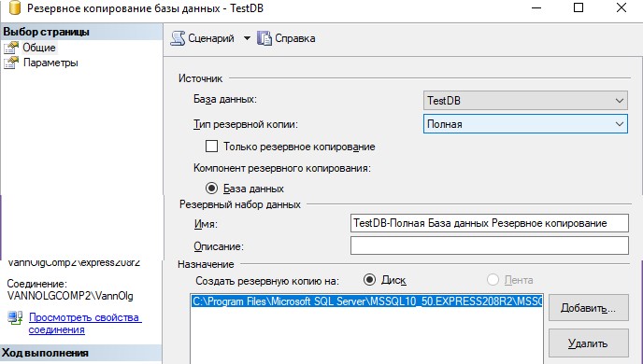The image size is (643, 364).
Task: Expand the Тип резервной копии dropdown
Action: tap(525, 123)
